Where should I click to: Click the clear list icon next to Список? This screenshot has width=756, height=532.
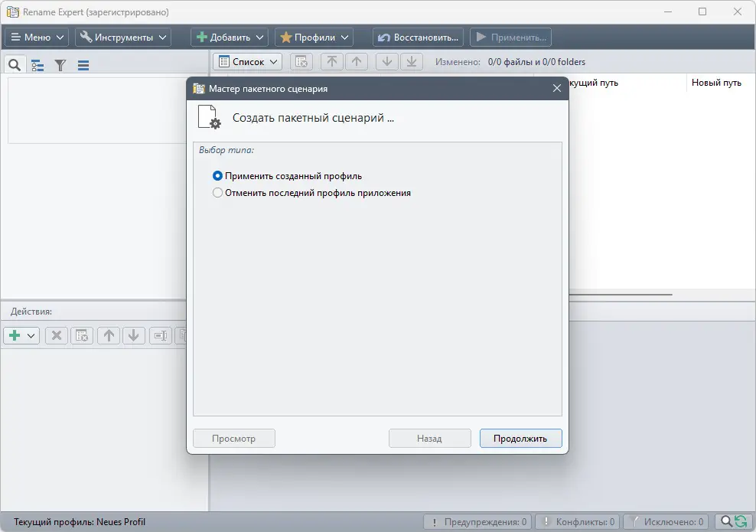click(301, 62)
